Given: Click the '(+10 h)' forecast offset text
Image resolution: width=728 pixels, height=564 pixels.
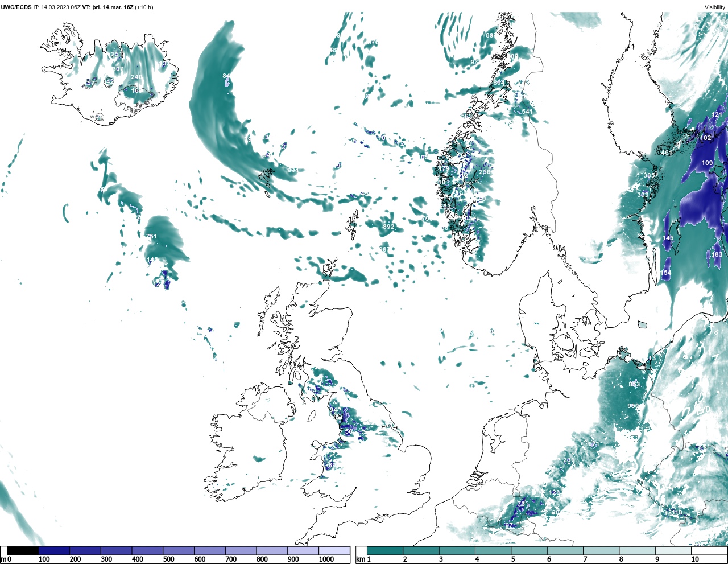Looking at the screenshot, I should point(144,7).
